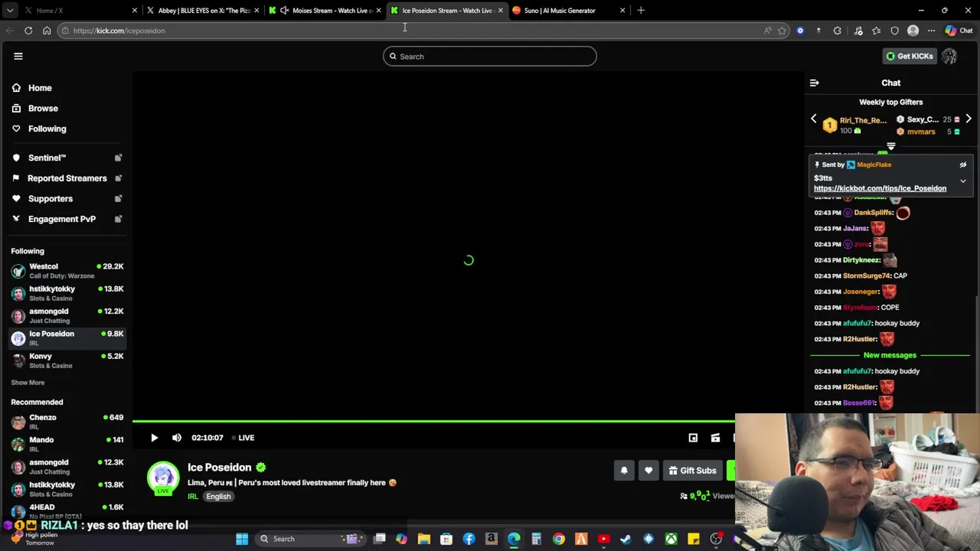Open 4HEAD channel in Recommended
This screenshot has width=980, height=551.
(x=67, y=511)
